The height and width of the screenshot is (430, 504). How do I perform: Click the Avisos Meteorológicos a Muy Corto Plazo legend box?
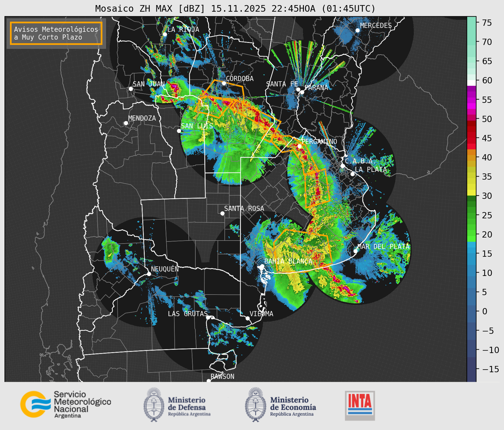pyautogui.click(x=56, y=33)
